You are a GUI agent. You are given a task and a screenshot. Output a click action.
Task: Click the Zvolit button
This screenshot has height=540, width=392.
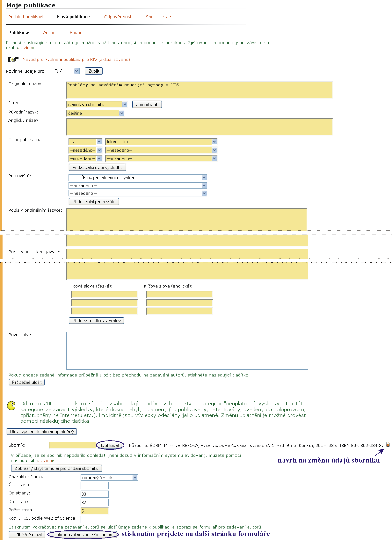click(x=94, y=71)
